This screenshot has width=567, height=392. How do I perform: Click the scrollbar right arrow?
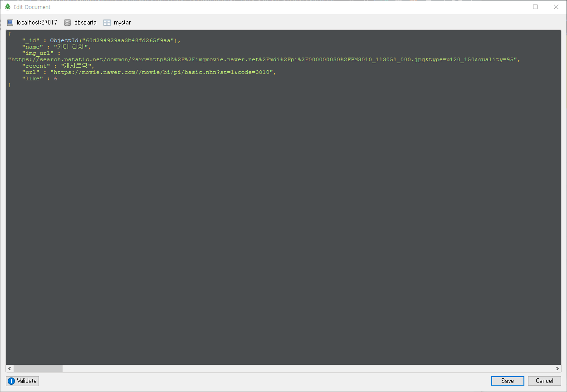(x=557, y=369)
